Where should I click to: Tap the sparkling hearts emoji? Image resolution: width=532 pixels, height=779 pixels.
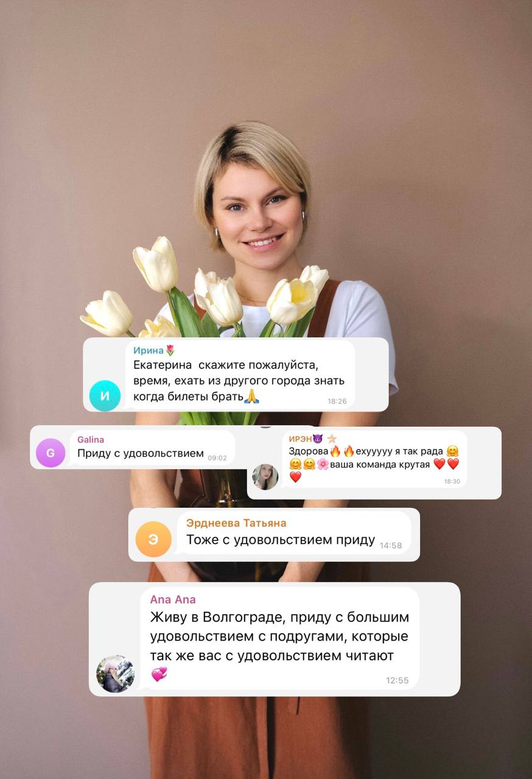[159, 674]
